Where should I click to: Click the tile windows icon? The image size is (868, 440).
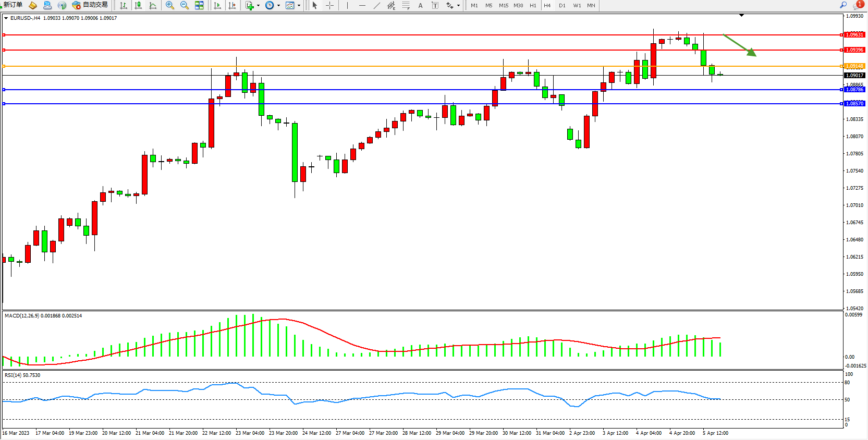199,5
